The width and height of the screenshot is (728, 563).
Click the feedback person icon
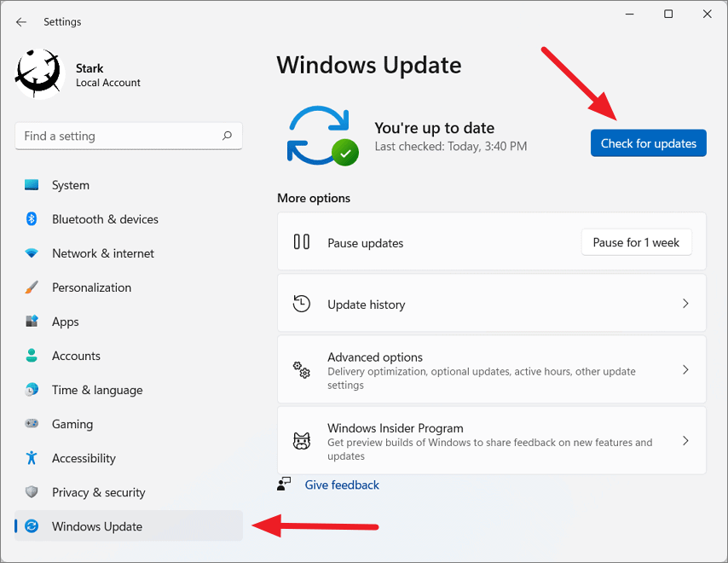tap(284, 484)
